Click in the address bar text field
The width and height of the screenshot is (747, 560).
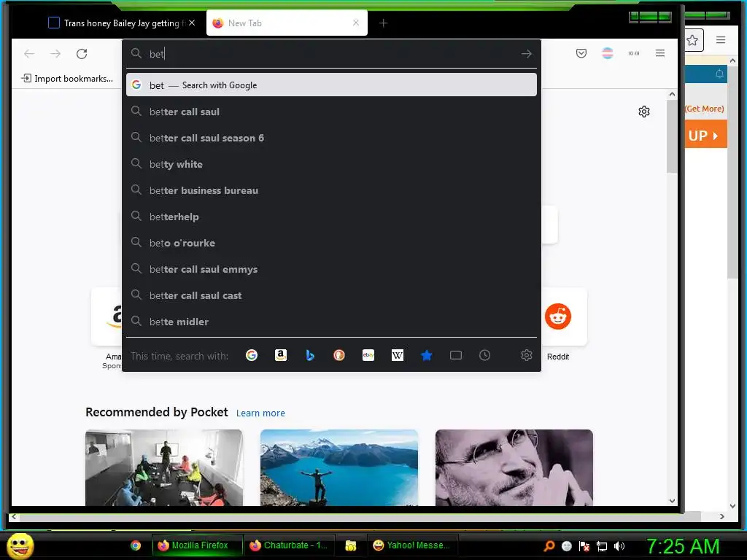[x=333, y=54]
